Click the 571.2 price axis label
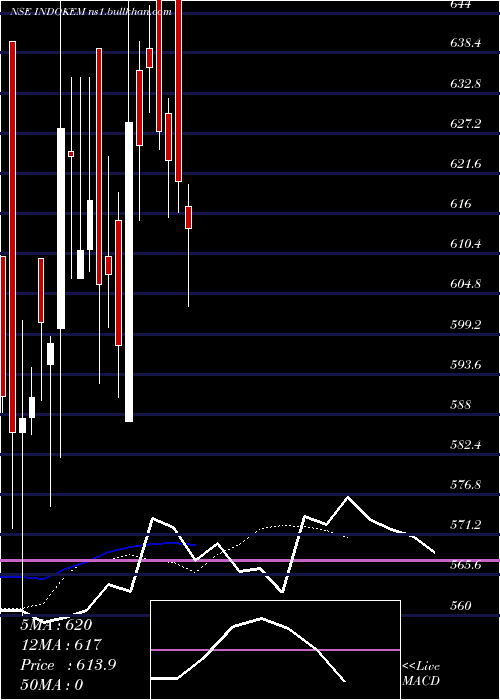Screen dimensions: 500x700 [x=466, y=525]
